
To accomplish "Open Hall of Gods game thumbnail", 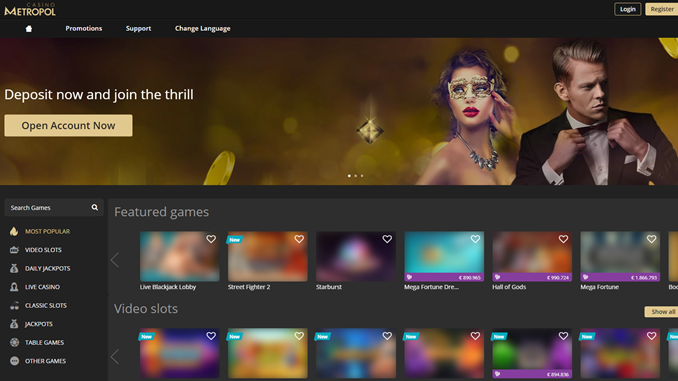I will (532, 256).
